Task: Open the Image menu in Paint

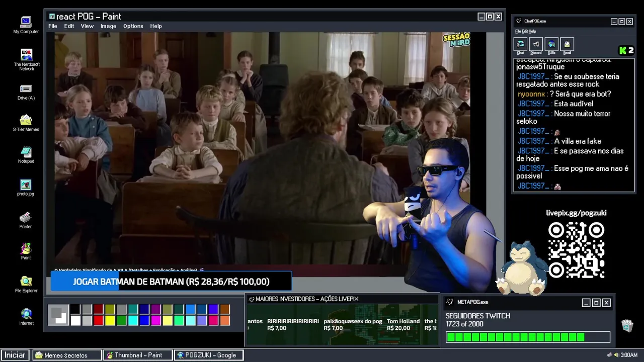Action: tap(108, 26)
